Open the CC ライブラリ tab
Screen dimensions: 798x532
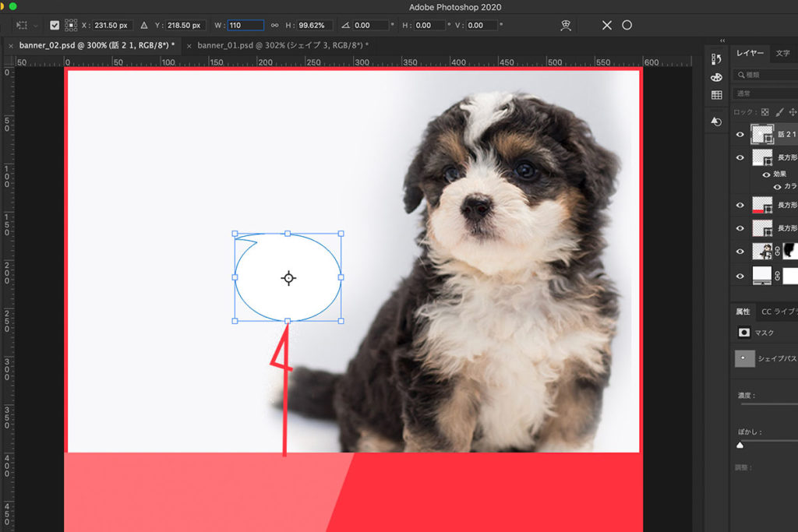pyautogui.click(x=779, y=312)
